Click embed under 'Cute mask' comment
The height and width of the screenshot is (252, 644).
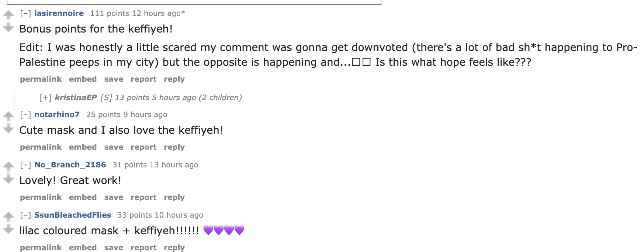pyautogui.click(x=83, y=147)
